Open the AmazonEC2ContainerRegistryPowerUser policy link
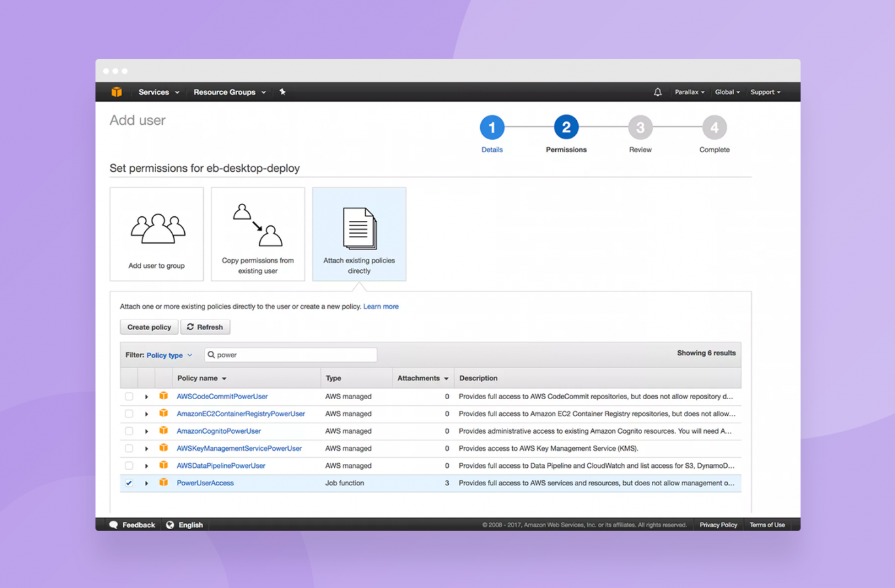The image size is (895, 588). pyautogui.click(x=240, y=414)
